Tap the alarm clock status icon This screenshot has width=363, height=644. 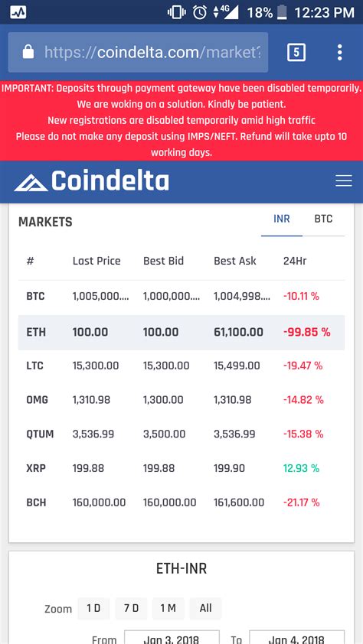[200, 12]
